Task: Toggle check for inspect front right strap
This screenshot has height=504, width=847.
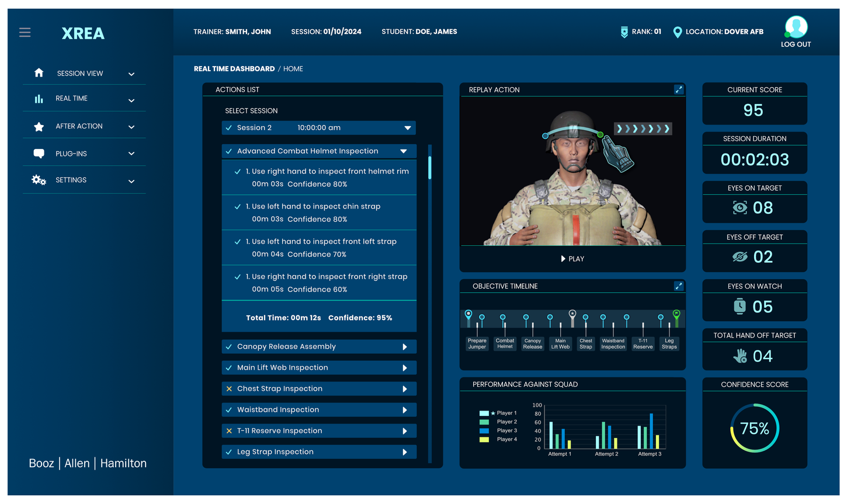Action: point(238,277)
